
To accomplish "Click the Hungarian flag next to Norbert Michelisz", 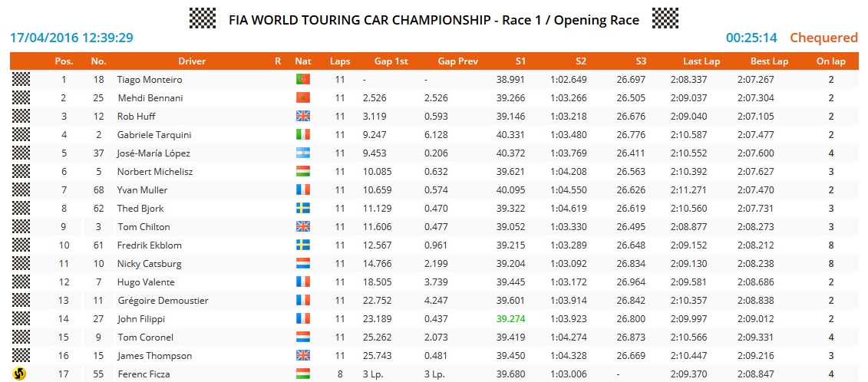I will click(x=302, y=172).
